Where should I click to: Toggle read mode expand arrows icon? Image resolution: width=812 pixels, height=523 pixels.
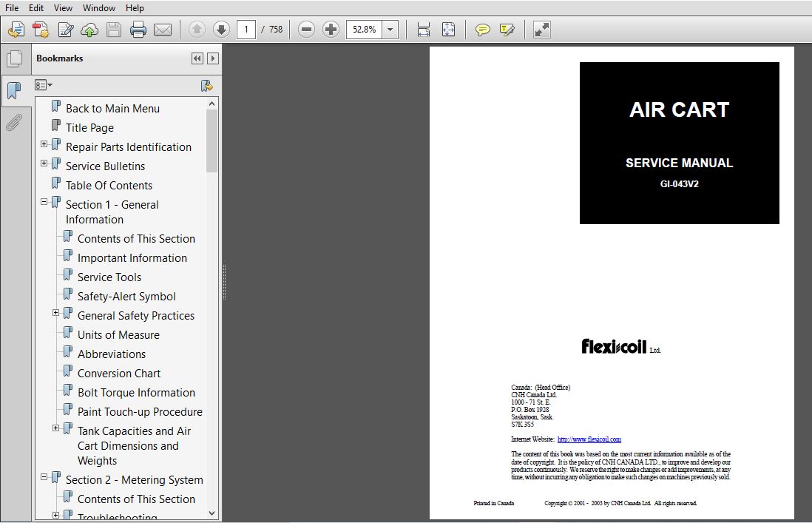[541, 30]
